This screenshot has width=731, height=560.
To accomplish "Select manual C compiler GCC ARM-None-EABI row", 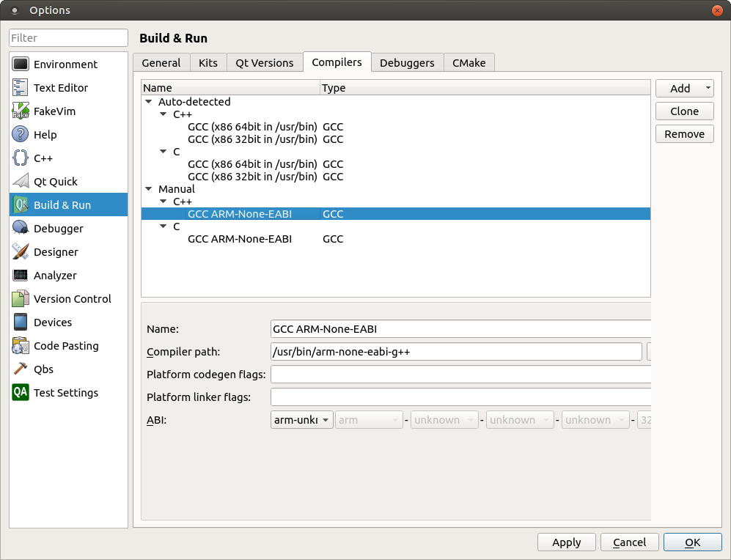I will click(240, 239).
